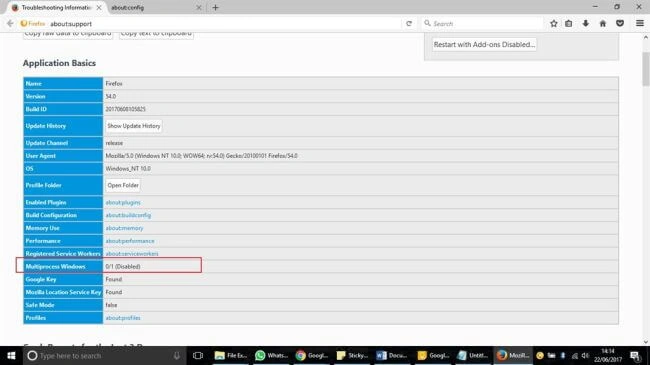This screenshot has width=650, height=365.
Task: Click the Pocket icon in toolbar
Action: 620,24
